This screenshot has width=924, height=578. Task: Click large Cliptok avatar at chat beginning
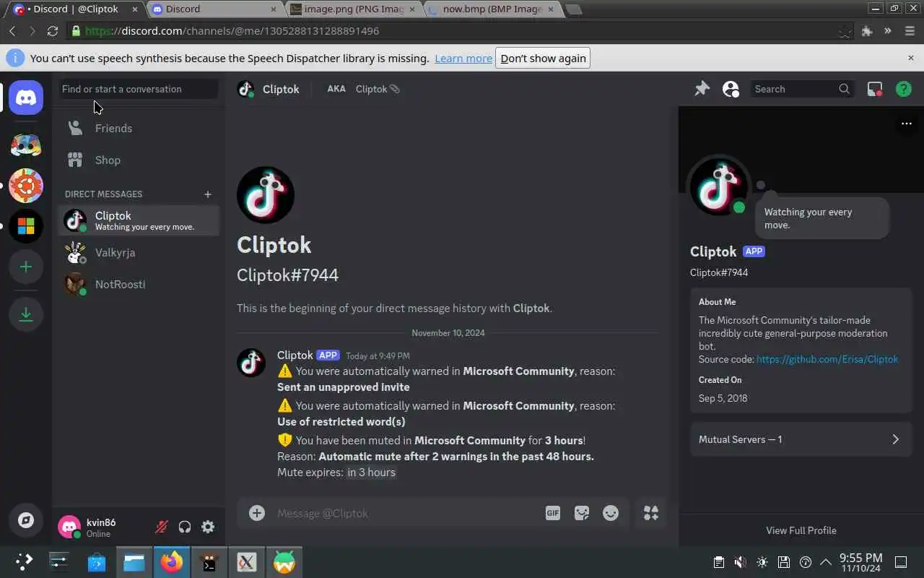[x=266, y=195]
